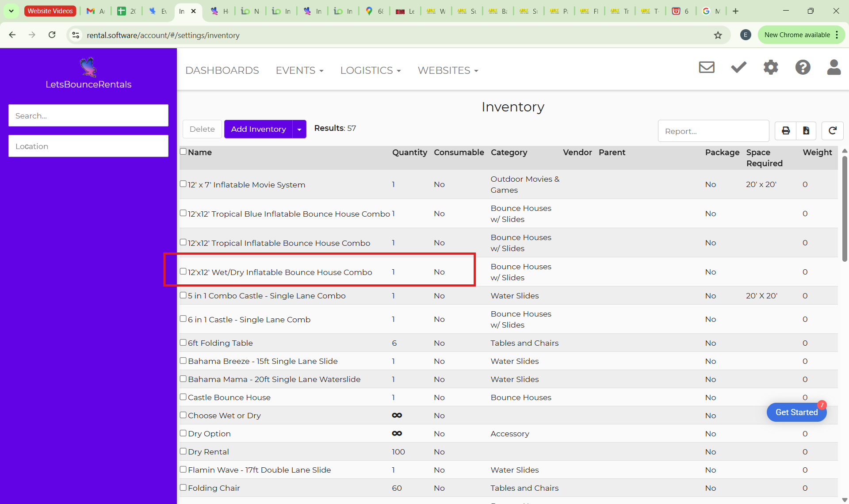Screen dimensions: 849x504
Task: Export inventory with download file icon
Action: pyautogui.click(x=806, y=131)
